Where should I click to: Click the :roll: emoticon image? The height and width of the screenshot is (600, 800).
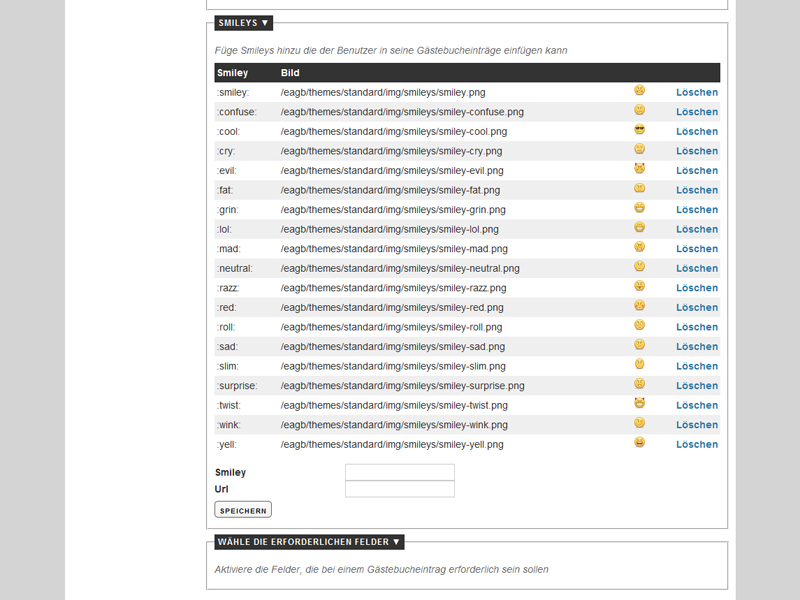pos(639,325)
